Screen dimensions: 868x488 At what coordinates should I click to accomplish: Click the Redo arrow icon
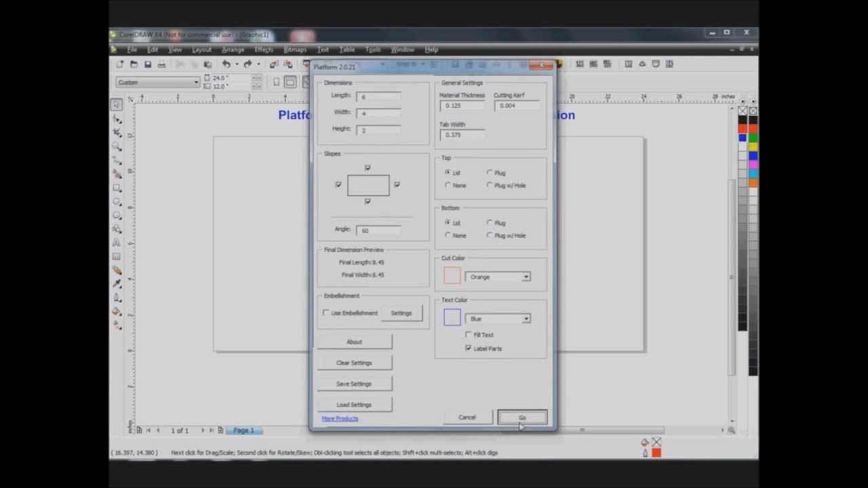[248, 64]
